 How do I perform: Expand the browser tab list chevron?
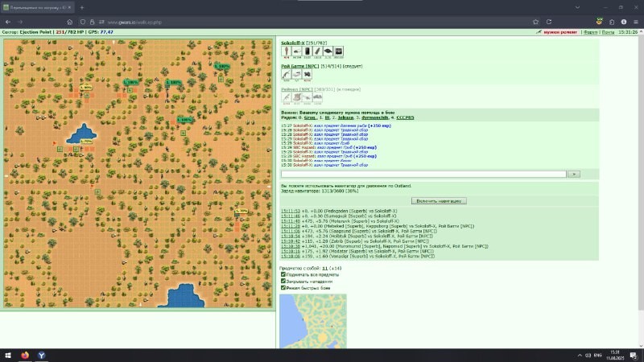[577, 7]
